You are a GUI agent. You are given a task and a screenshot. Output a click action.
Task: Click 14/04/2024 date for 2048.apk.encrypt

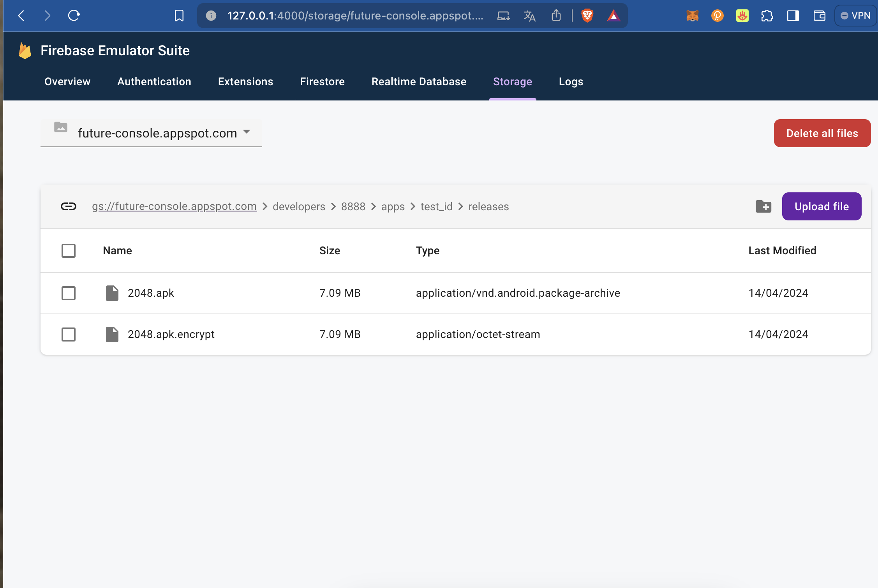tap(778, 334)
